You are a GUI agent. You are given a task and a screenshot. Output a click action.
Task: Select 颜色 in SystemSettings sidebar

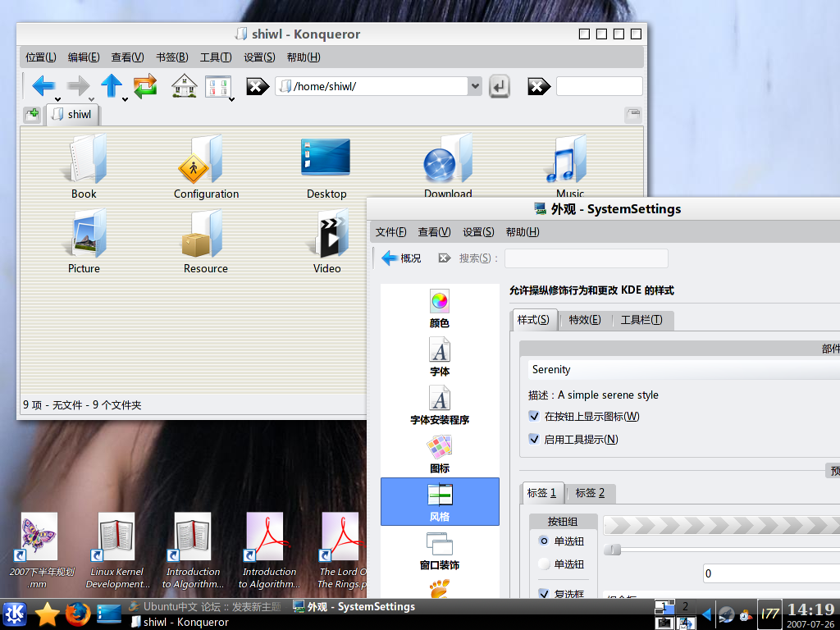tap(440, 308)
